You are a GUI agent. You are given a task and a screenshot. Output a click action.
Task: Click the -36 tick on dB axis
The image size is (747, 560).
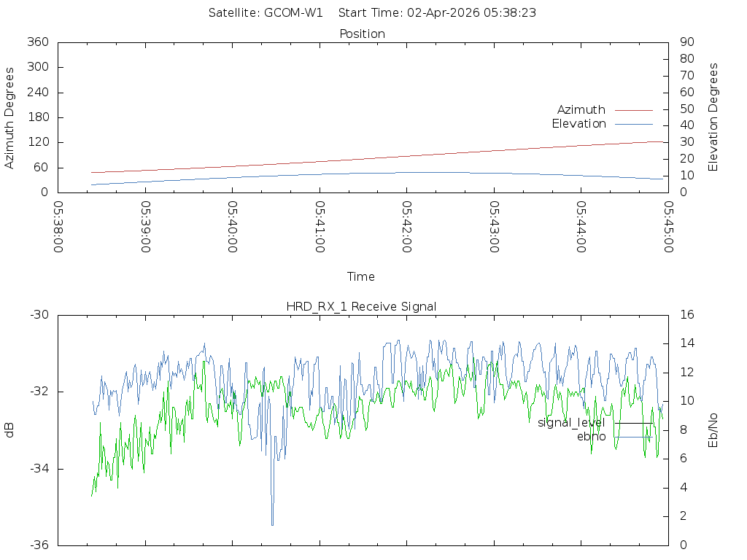tap(39, 545)
